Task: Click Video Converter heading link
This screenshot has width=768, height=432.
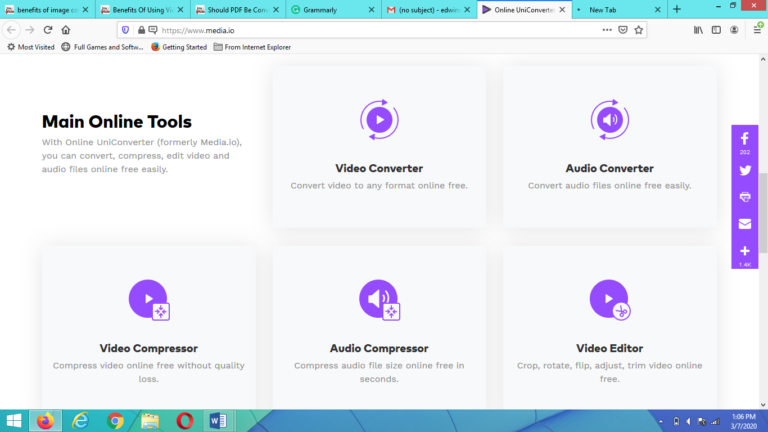Action: (379, 168)
